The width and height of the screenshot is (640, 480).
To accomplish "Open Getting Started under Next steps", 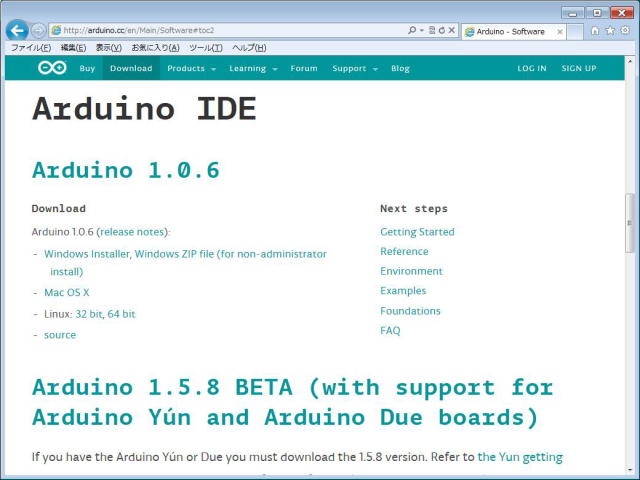I will [417, 232].
